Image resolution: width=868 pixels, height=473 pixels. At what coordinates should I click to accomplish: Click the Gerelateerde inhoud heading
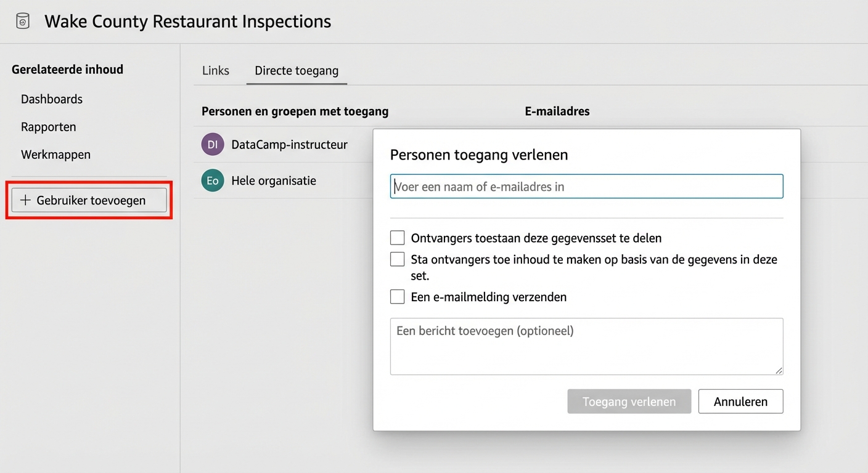tap(67, 69)
